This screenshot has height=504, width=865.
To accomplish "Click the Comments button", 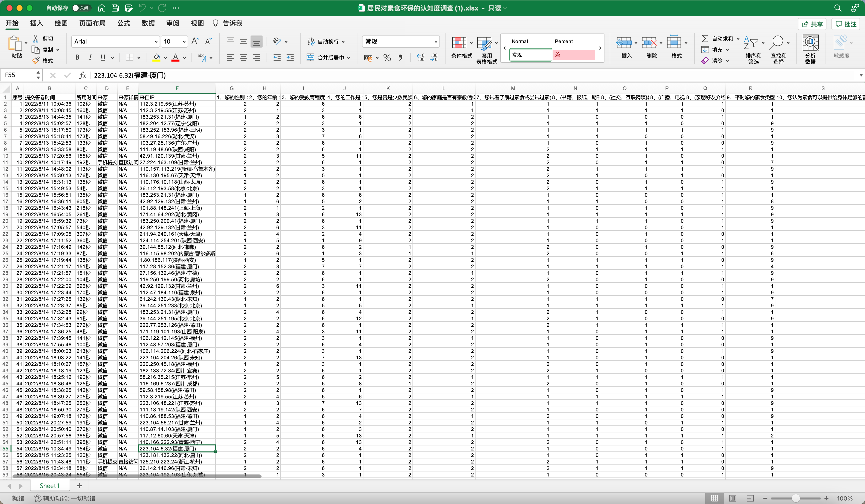I will (x=846, y=24).
